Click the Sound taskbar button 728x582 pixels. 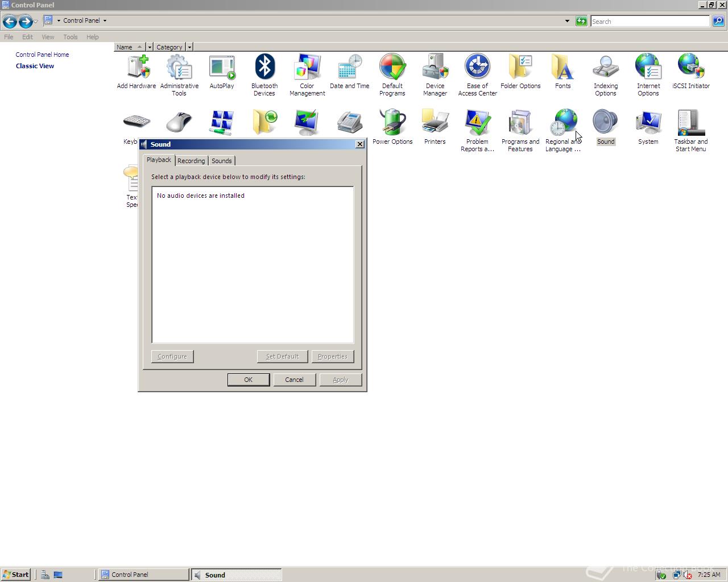coord(236,575)
